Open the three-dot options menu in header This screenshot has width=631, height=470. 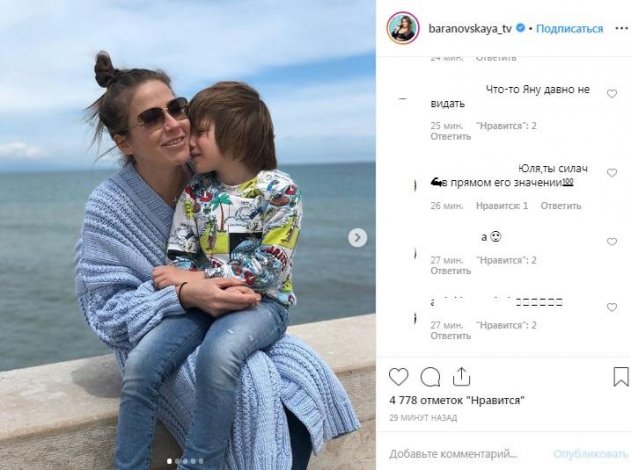(x=622, y=28)
